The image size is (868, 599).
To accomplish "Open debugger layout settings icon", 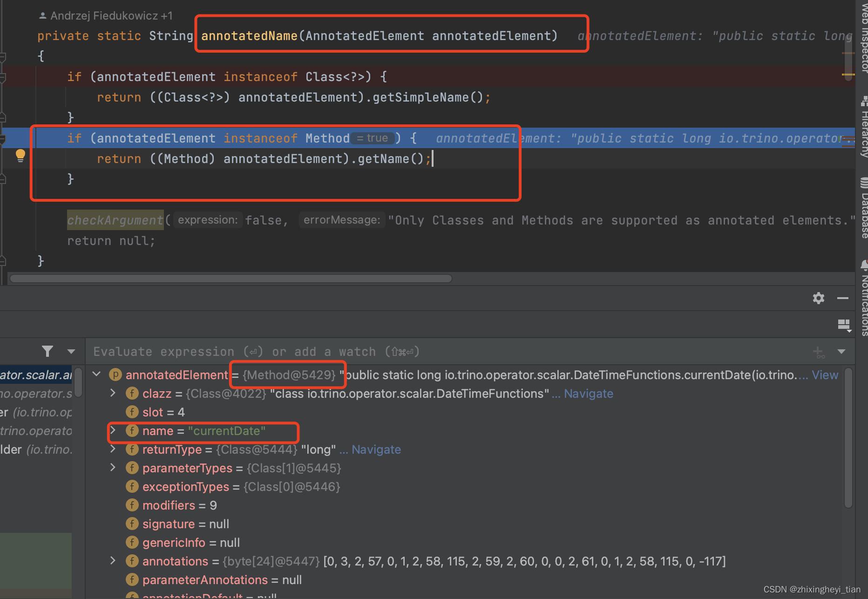I will (844, 325).
